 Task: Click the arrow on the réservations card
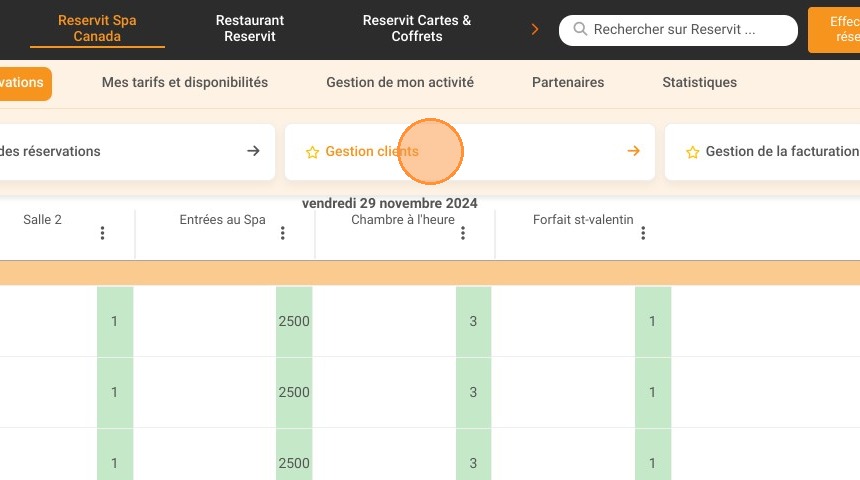[x=253, y=151]
